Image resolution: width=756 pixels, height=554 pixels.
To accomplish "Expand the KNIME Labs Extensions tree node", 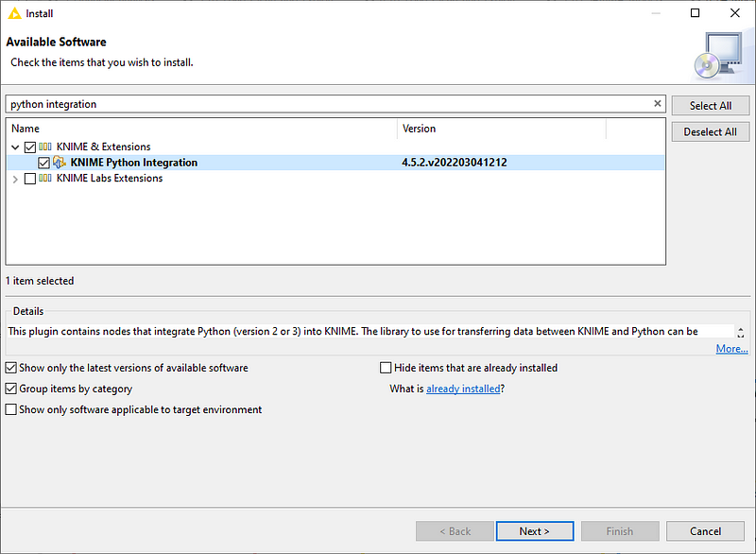I will 15,179.
